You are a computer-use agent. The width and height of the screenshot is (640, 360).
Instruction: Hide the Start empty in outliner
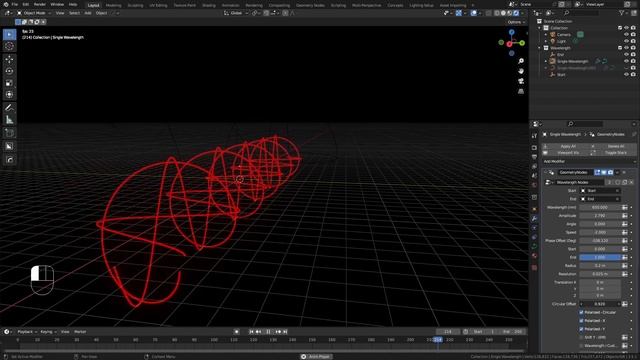coord(626,74)
